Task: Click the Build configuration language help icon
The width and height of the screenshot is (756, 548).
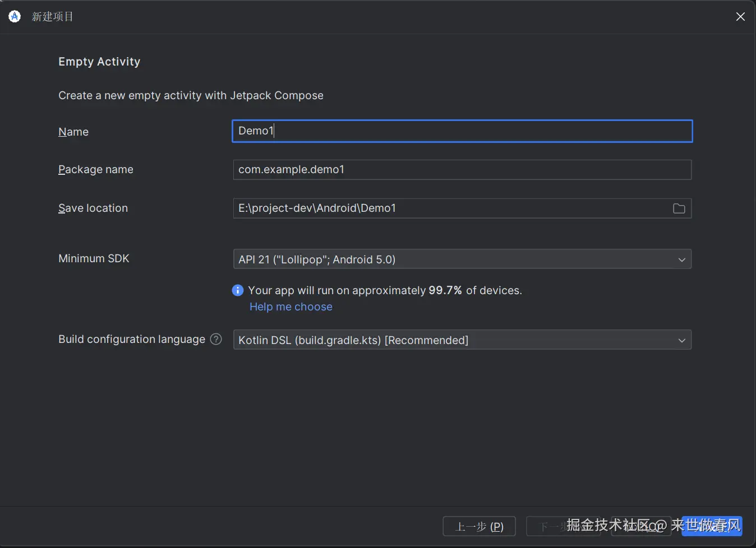Action: coord(216,339)
